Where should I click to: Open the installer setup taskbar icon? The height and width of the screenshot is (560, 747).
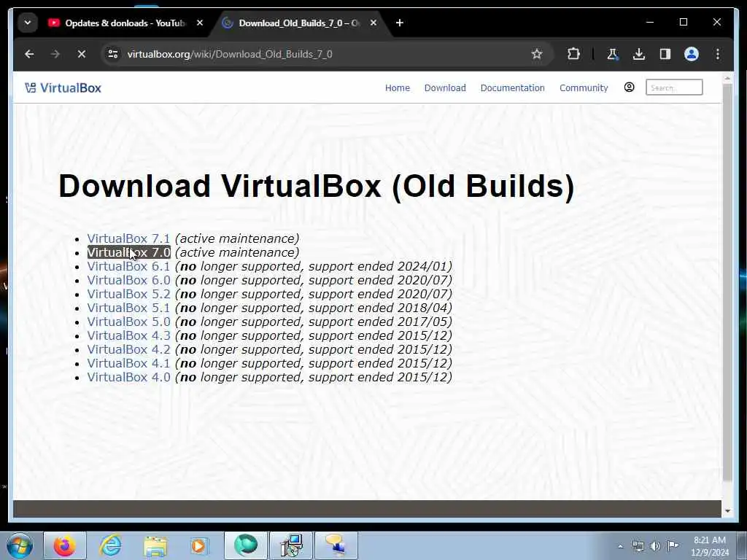tap(291, 545)
